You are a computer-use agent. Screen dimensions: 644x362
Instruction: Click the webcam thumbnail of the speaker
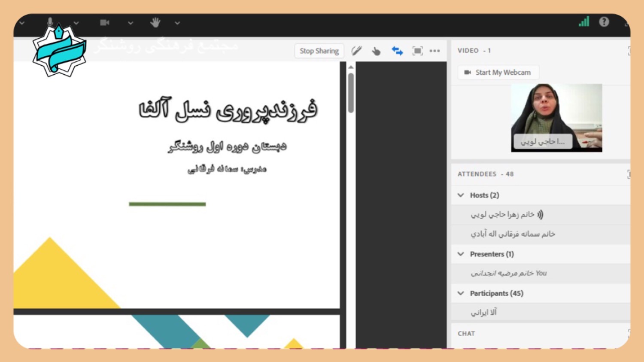(x=556, y=117)
